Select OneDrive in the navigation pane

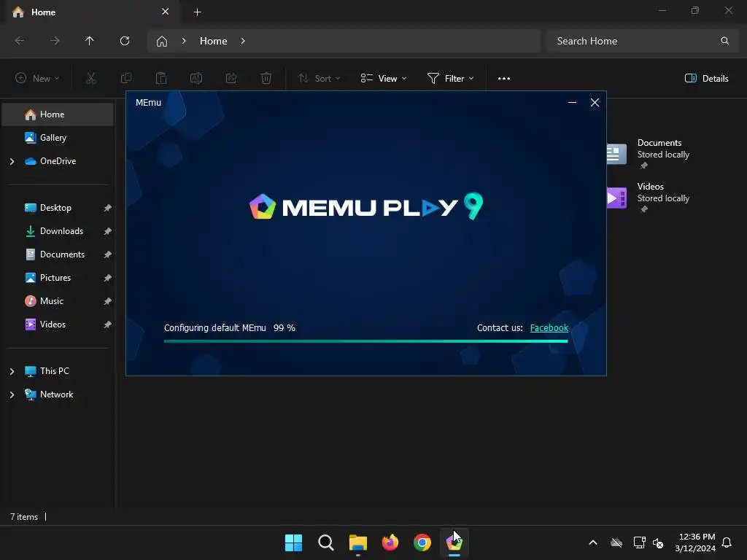click(58, 161)
